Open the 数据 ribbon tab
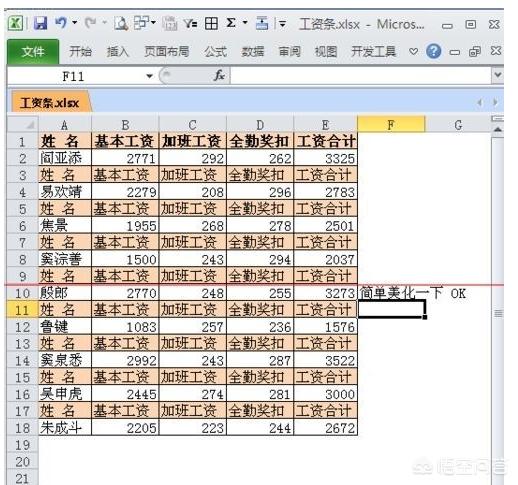This screenshot has height=485, width=518. click(x=253, y=52)
